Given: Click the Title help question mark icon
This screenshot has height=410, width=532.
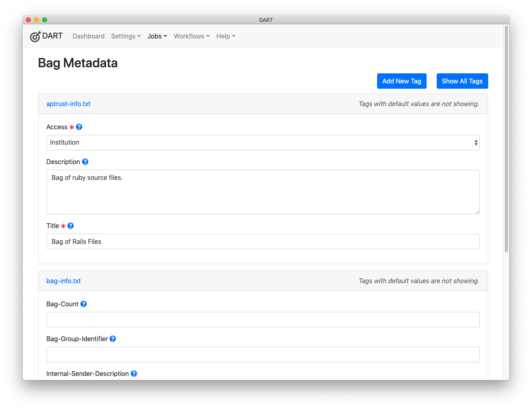Looking at the screenshot, I should 71,226.
